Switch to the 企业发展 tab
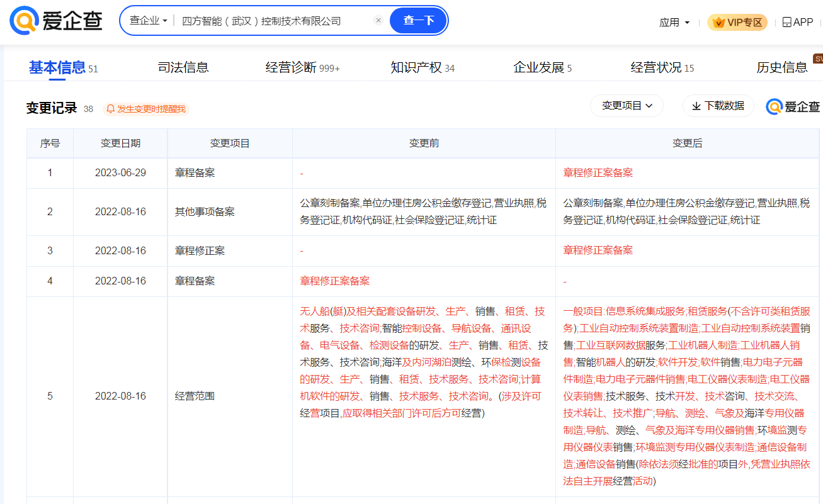 click(542, 67)
